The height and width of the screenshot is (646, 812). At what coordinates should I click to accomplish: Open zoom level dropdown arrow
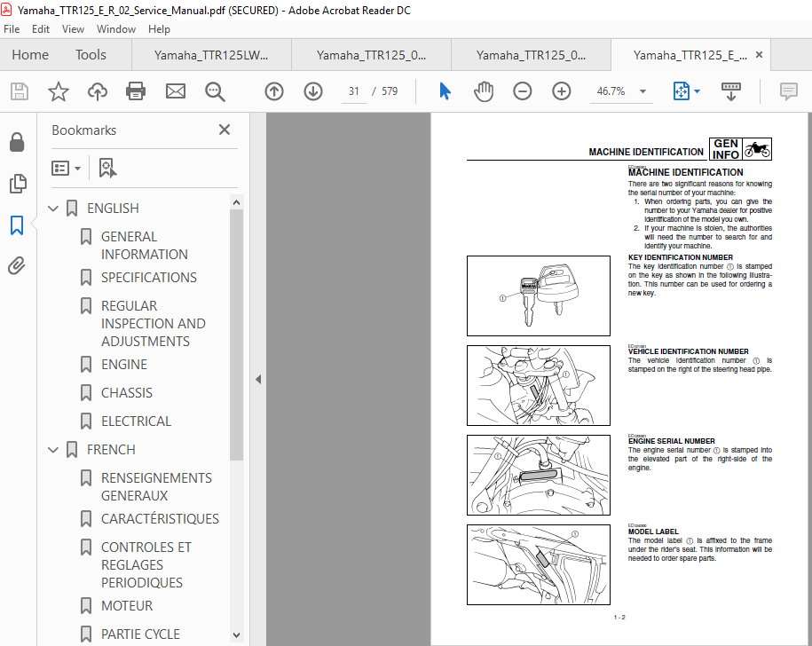click(643, 91)
